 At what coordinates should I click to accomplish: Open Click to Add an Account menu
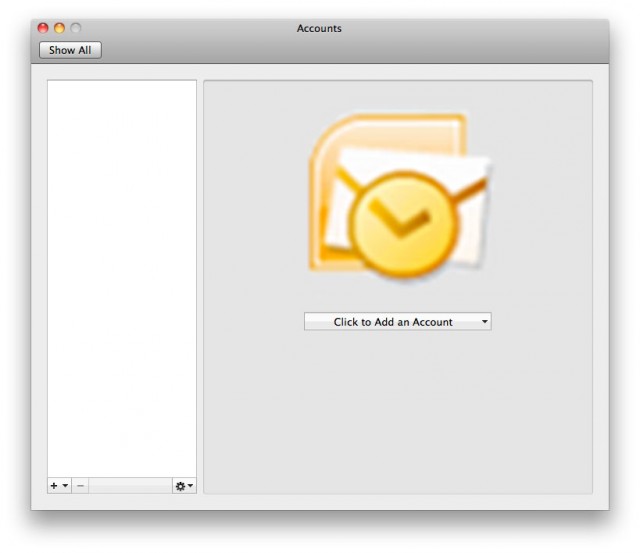click(x=398, y=322)
